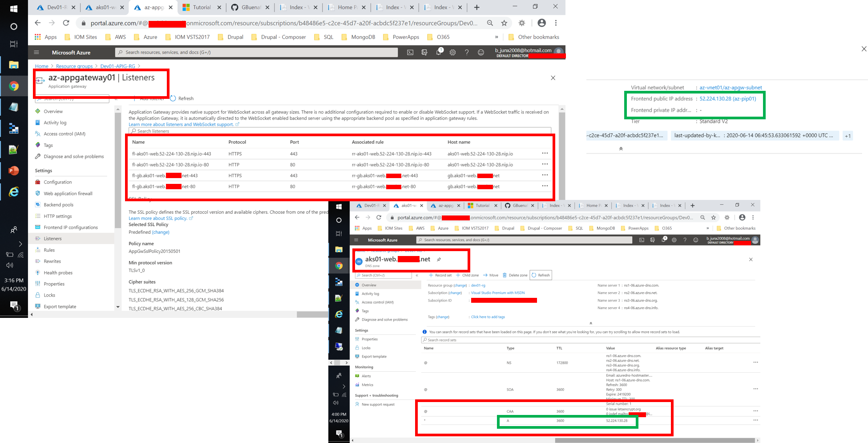Image resolution: width=868 pixels, height=443 pixels.
Task: Open action center icon on the lower taskbar
Action: tap(339, 434)
